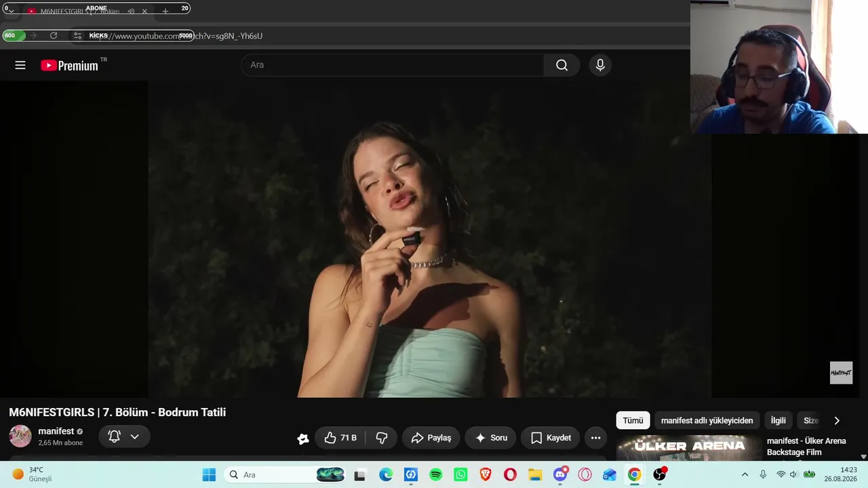This screenshot has width=868, height=488.
Task: Open the weather widget showing 34°C
Action: tap(32, 474)
